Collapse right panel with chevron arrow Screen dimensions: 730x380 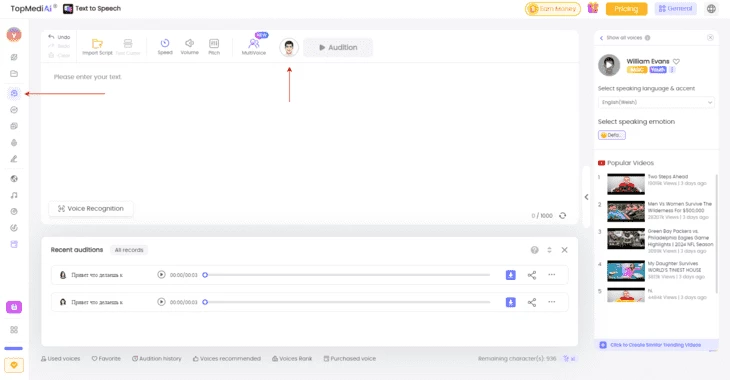tap(586, 197)
